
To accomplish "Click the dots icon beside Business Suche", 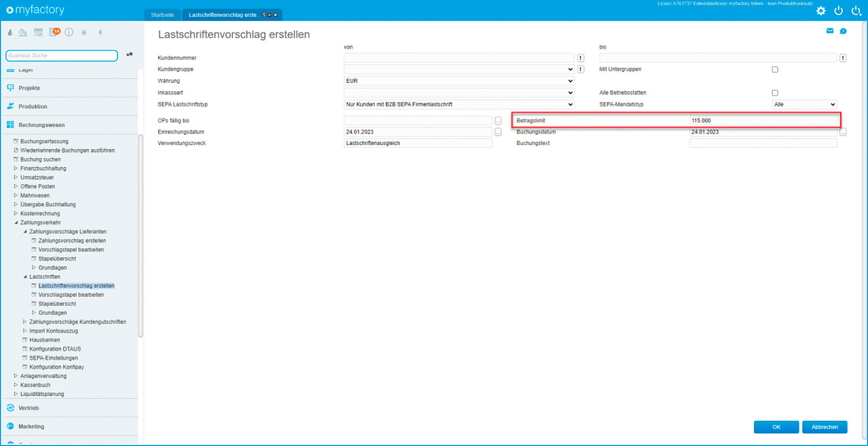I will [x=129, y=54].
